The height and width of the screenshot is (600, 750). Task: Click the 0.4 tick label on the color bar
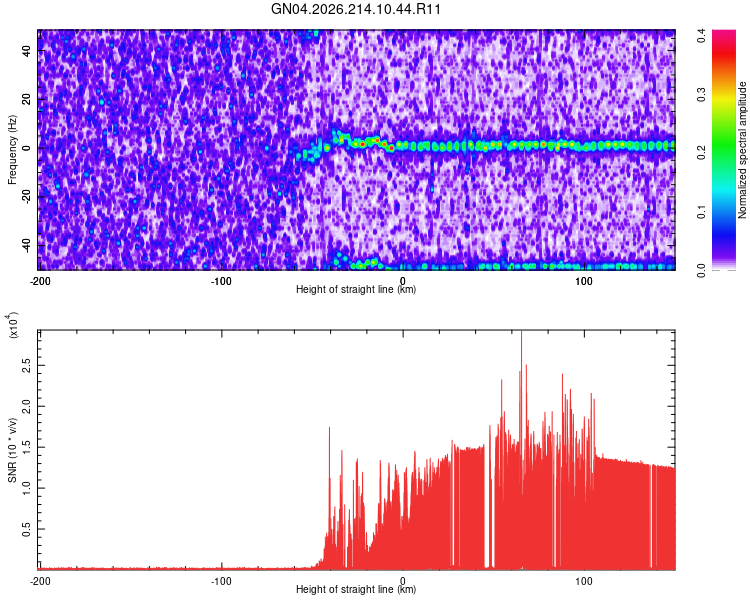pyautogui.click(x=701, y=35)
